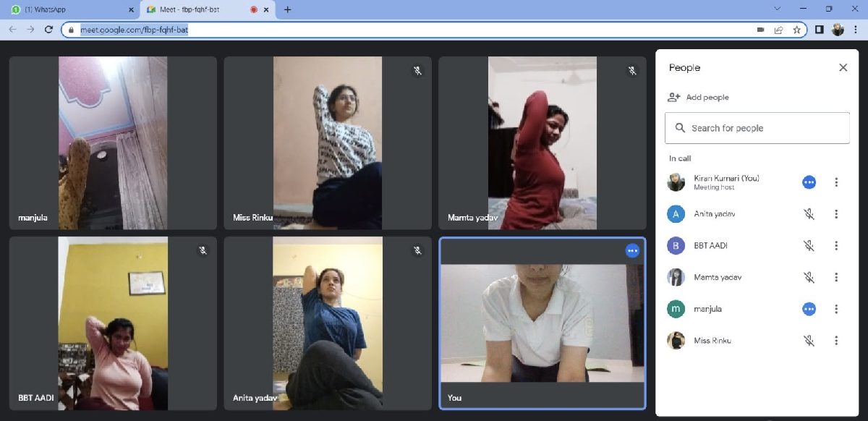The width and height of the screenshot is (868, 421).
Task: Open more options for Anita yadav
Action: 836,214
